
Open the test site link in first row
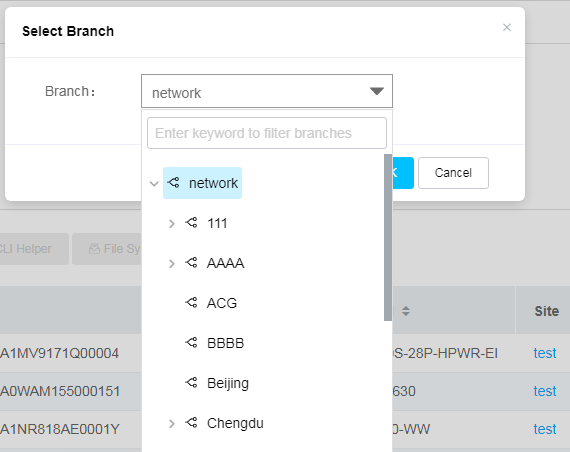pyautogui.click(x=545, y=353)
